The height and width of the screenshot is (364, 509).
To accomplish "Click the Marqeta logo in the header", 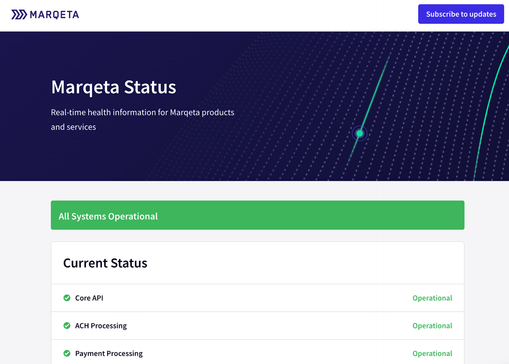I will tap(45, 15).
